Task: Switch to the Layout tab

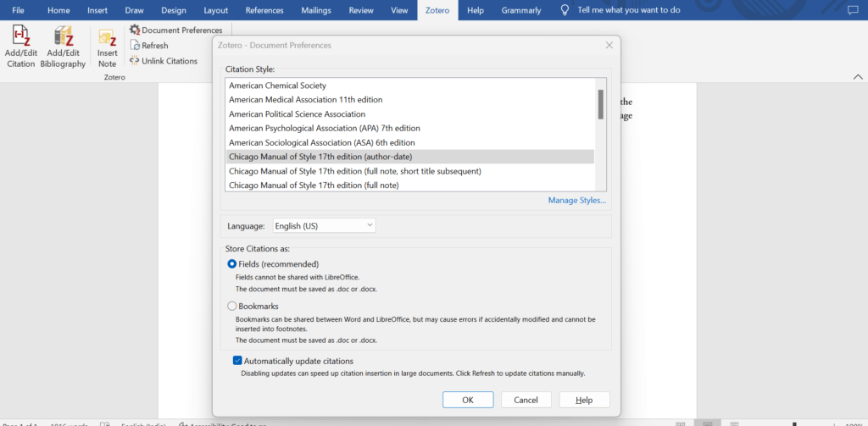Action: [x=215, y=10]
